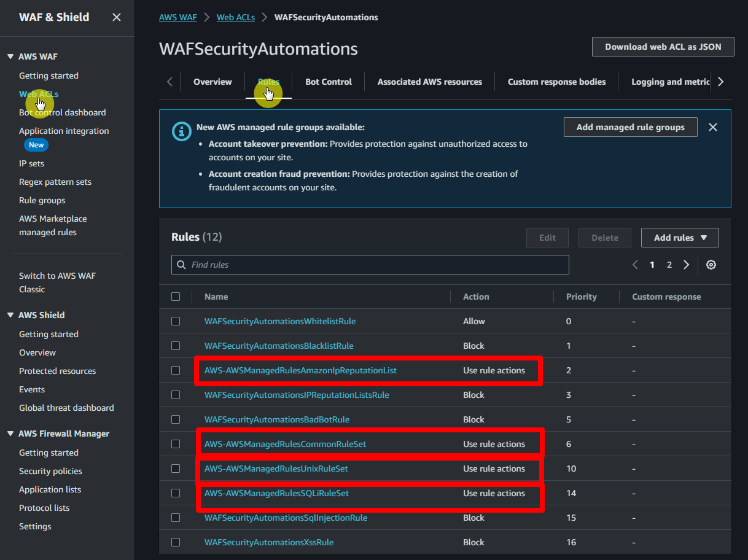Open Protocol lists in sidebar

click(44, 508)
